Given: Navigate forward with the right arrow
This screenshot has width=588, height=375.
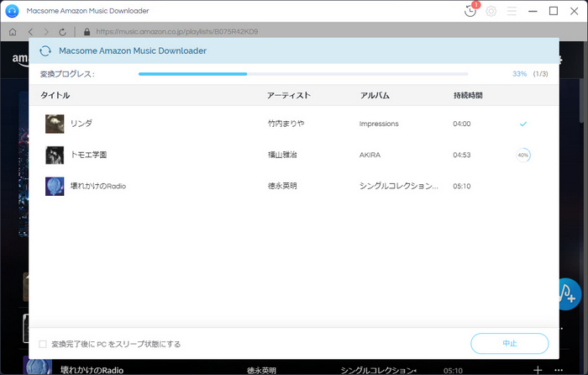Looking at the screenshot, I should (46, 32).
